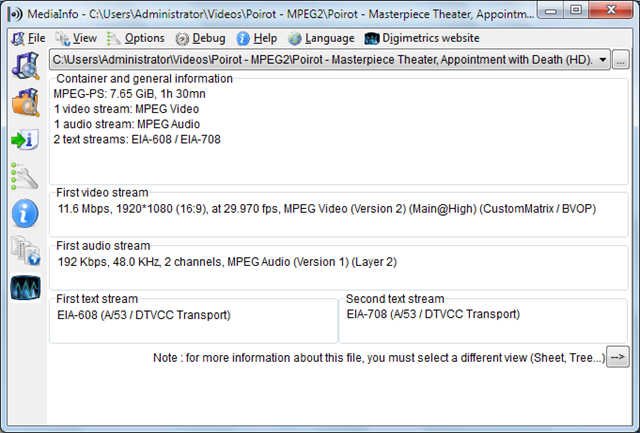Screen dimensions: 640x433
Task: Close the MediaInfo window
Action: point(611,10)
